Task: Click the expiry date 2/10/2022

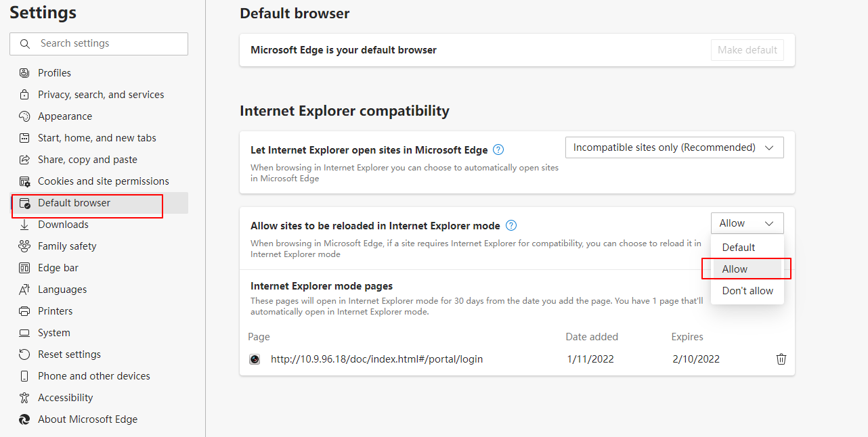Action: [696, 359]
